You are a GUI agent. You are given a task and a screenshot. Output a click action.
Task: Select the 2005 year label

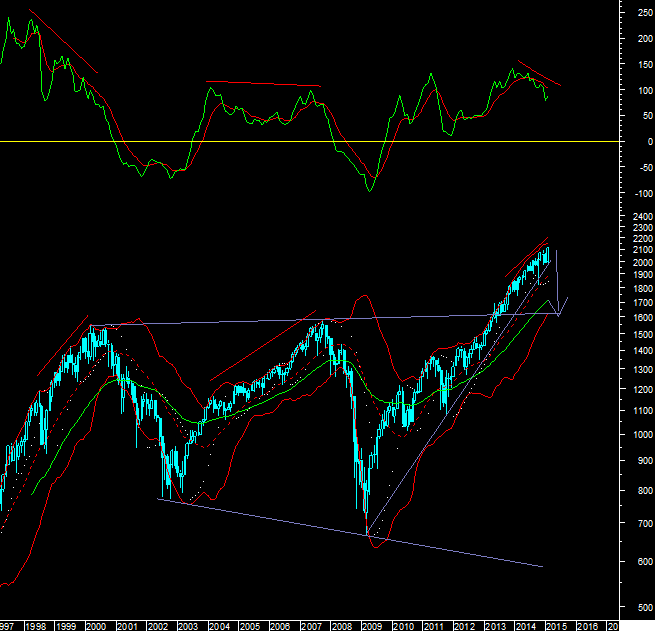tap(250, 626)
